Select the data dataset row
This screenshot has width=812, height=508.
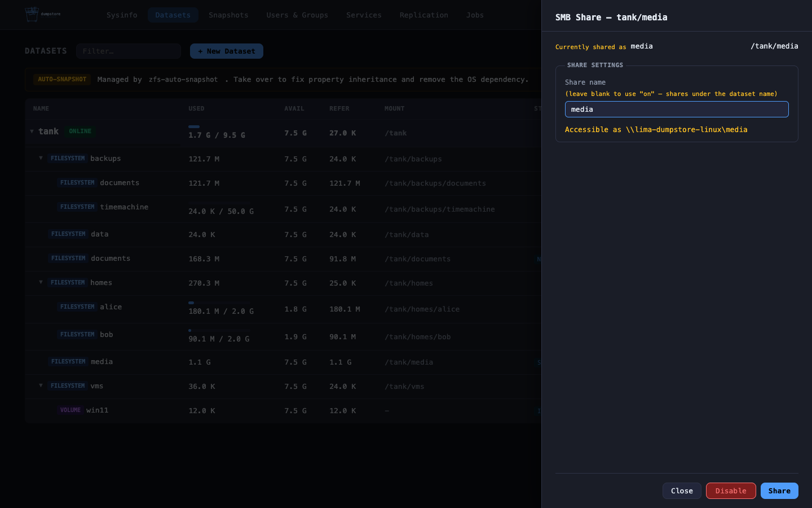point(283,234)
